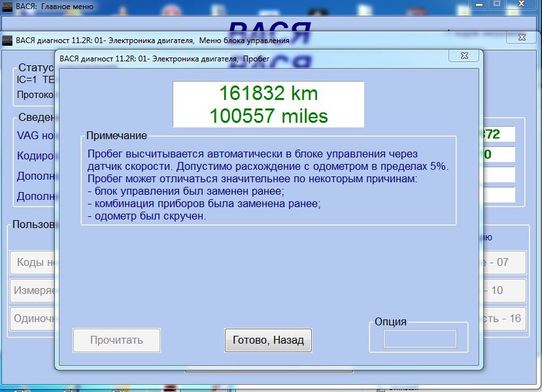Click the VAG номер label in background
The height and width of the screenshot is (392, 542).
35,135
